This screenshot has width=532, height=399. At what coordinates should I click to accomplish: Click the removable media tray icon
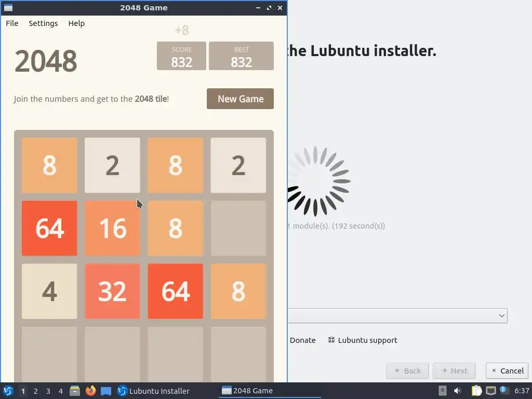(x=443, y=391)
